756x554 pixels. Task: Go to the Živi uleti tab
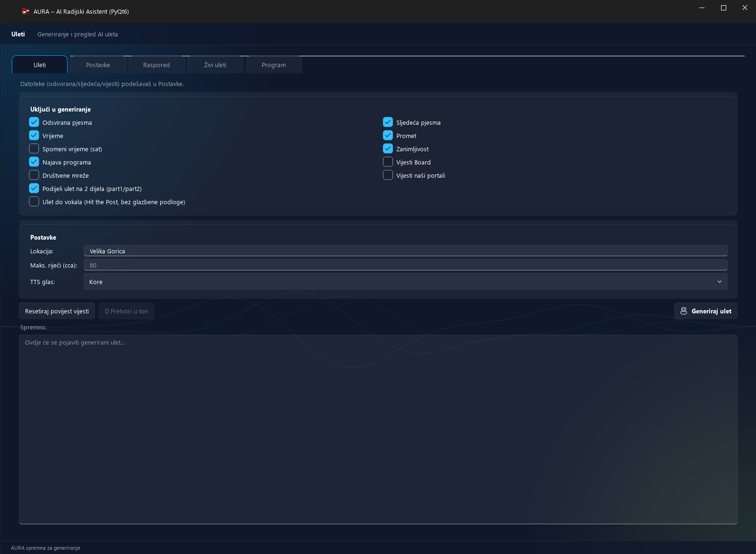(x=215, y=65)
